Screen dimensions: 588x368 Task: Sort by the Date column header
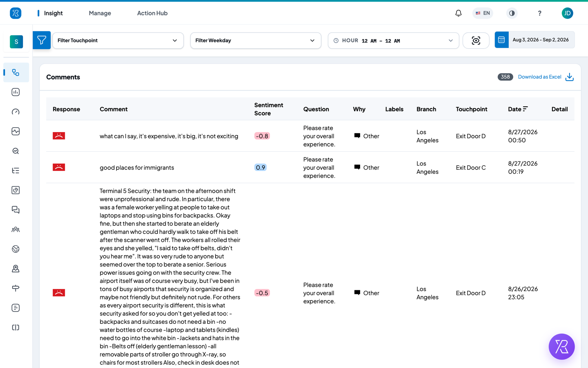point(518,109)
